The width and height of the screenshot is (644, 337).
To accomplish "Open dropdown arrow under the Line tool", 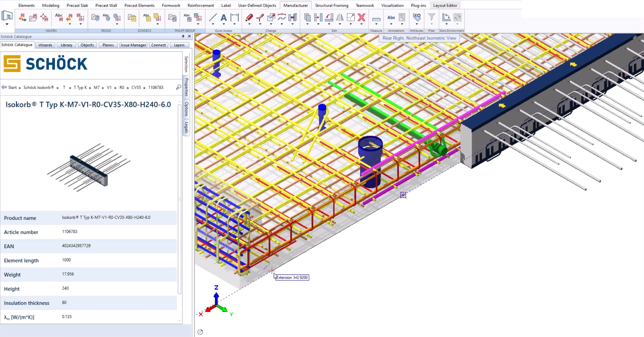I will (213, 25).
